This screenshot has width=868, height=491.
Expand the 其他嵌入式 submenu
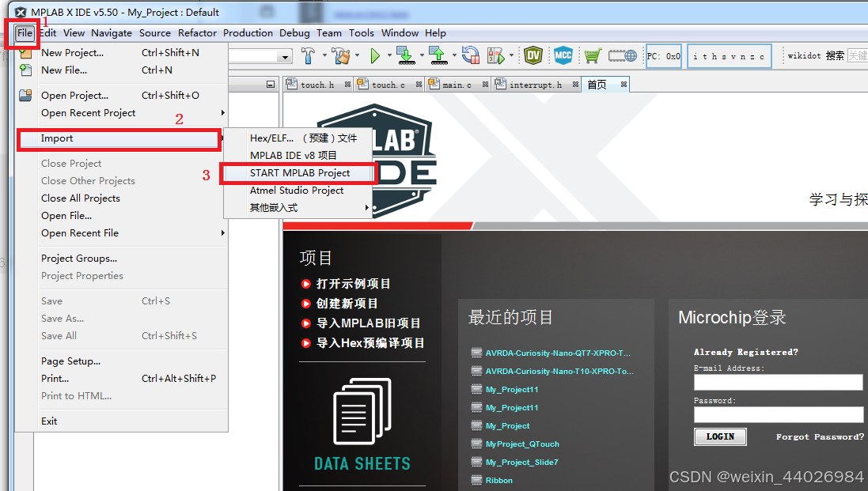point(298,208)
